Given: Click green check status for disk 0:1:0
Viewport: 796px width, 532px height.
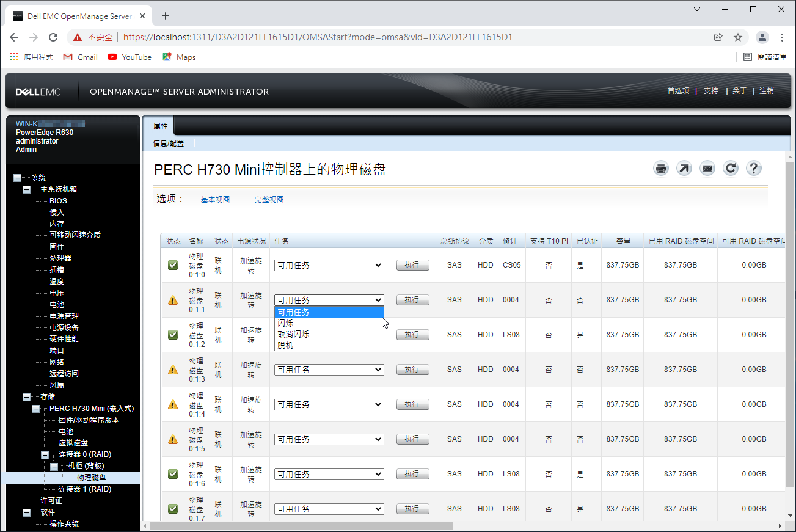Looking at the screenshot, I should tap(173, 265).
